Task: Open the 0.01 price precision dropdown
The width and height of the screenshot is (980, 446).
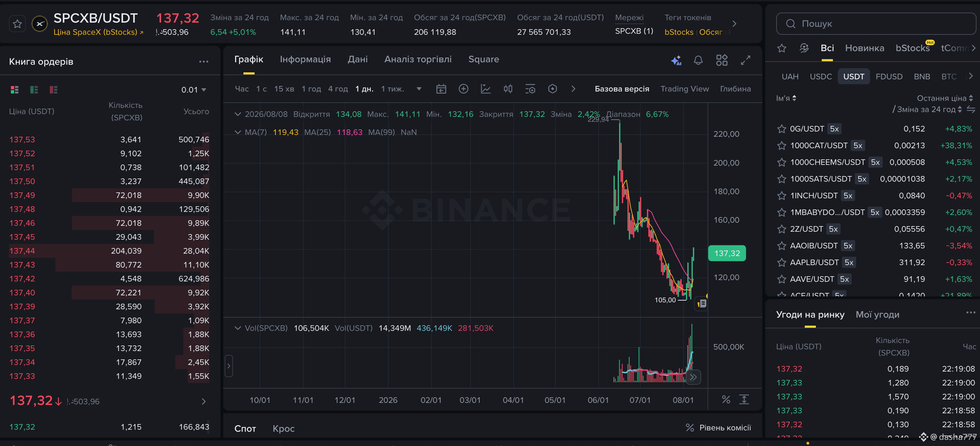Action: pyautogui.click(x=193, y=90)
